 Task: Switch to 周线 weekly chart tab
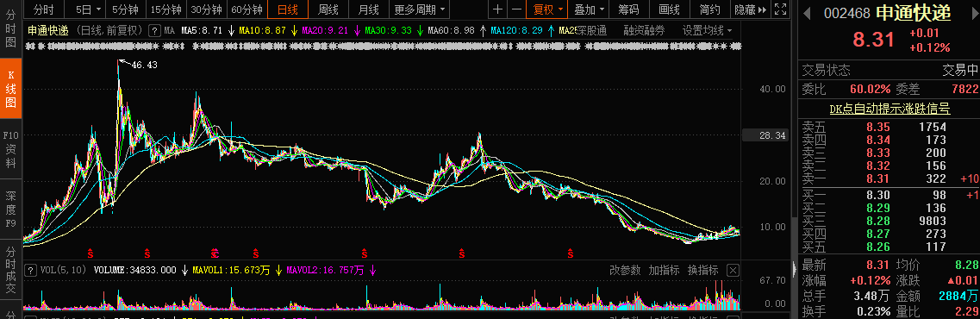coord(328,9)
